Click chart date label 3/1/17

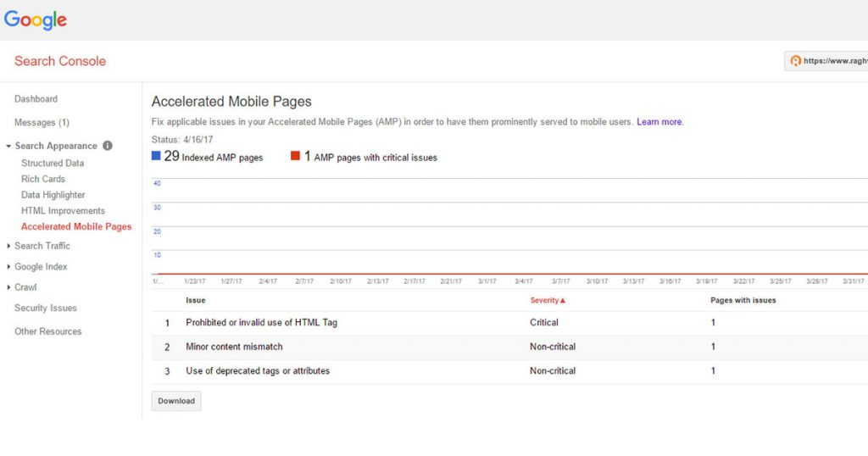[x=487, y=281]
